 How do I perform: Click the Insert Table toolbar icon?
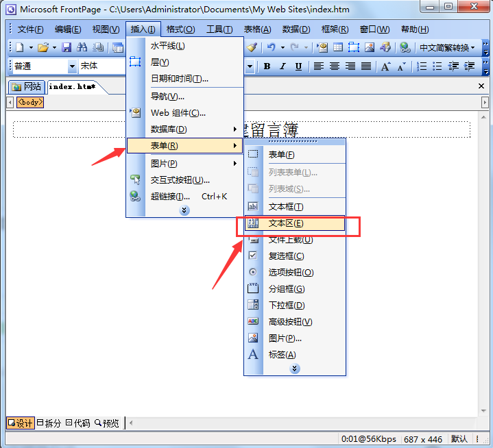coord(338,47)
